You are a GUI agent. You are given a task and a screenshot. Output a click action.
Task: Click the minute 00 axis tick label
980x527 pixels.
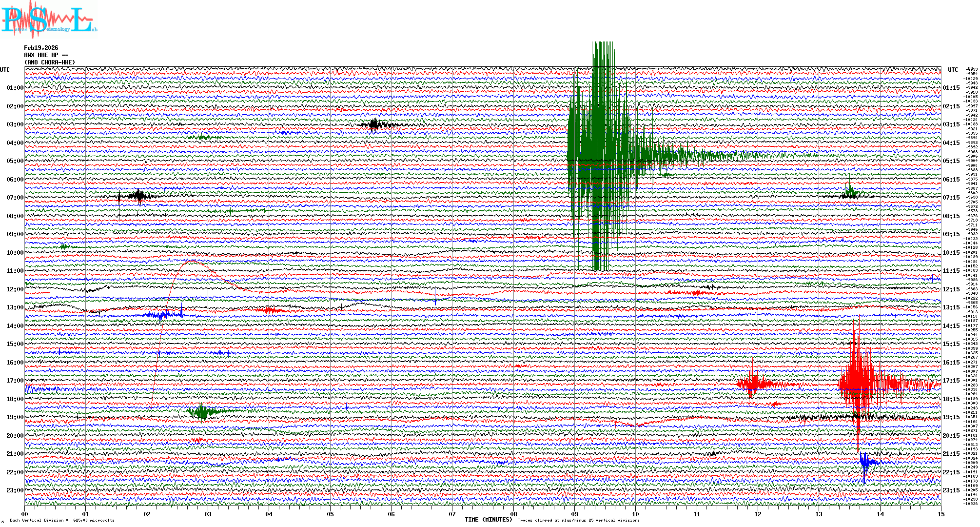25,514
